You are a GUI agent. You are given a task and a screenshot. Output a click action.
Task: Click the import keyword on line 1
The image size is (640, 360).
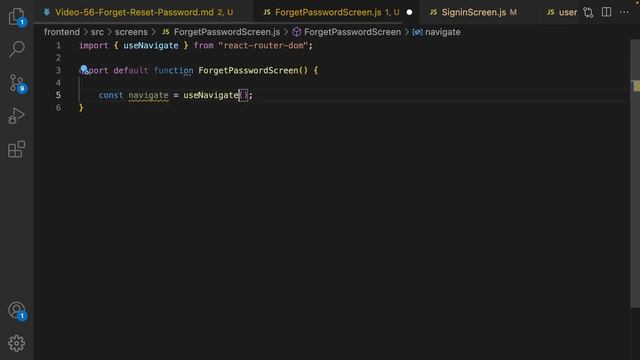click(93, 45)
